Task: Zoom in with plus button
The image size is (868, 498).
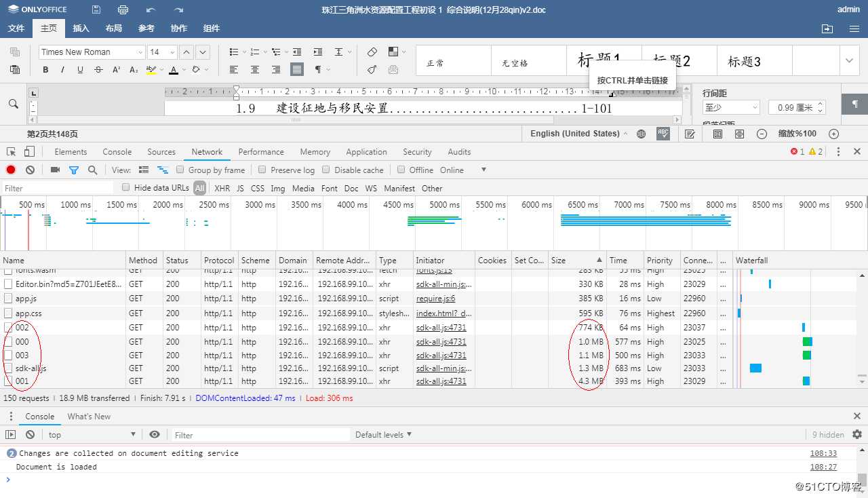Action: (x=834, y=134)
